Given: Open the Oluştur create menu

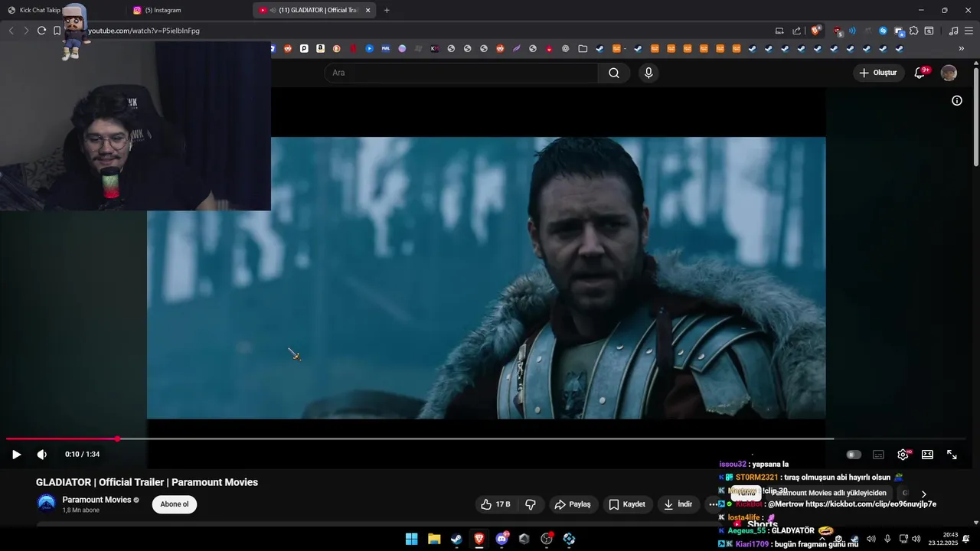Looking at the screenshot, I should coord(877,73).
